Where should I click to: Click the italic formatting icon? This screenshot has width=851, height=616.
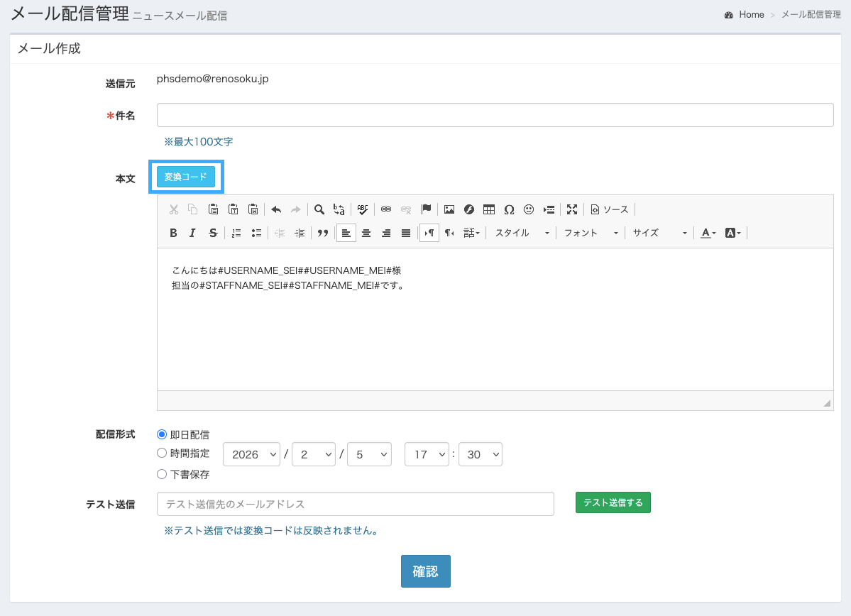coord(192,233)
